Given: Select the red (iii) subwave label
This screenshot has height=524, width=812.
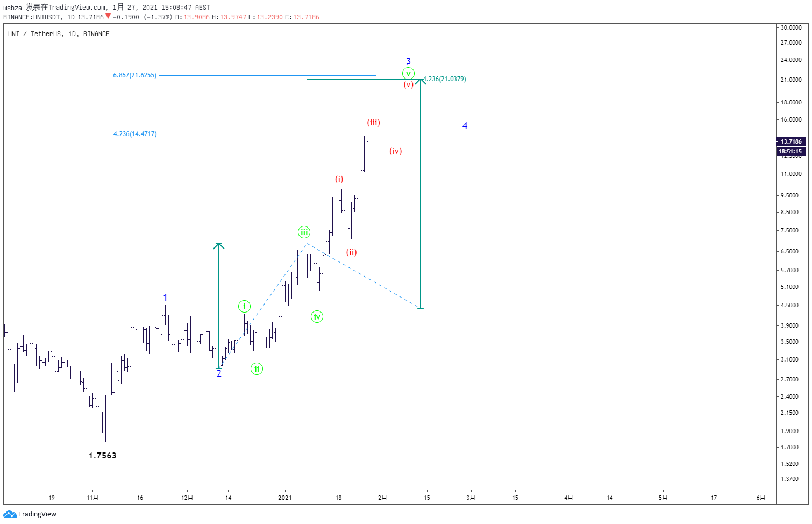Looking at the screenshot, I should pyautogui.click(x=374, y=123).
